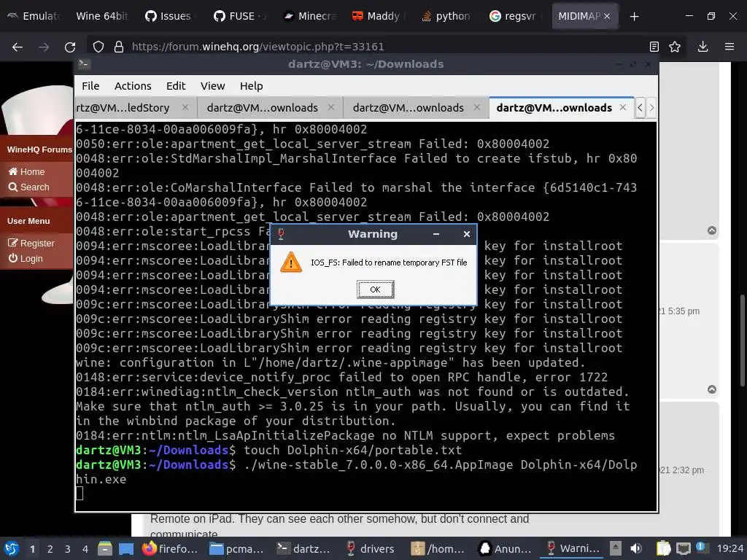This screenshot has height=560, width=747.
Task: Open the View menu in terminal
Action: (x=212, y=86)
